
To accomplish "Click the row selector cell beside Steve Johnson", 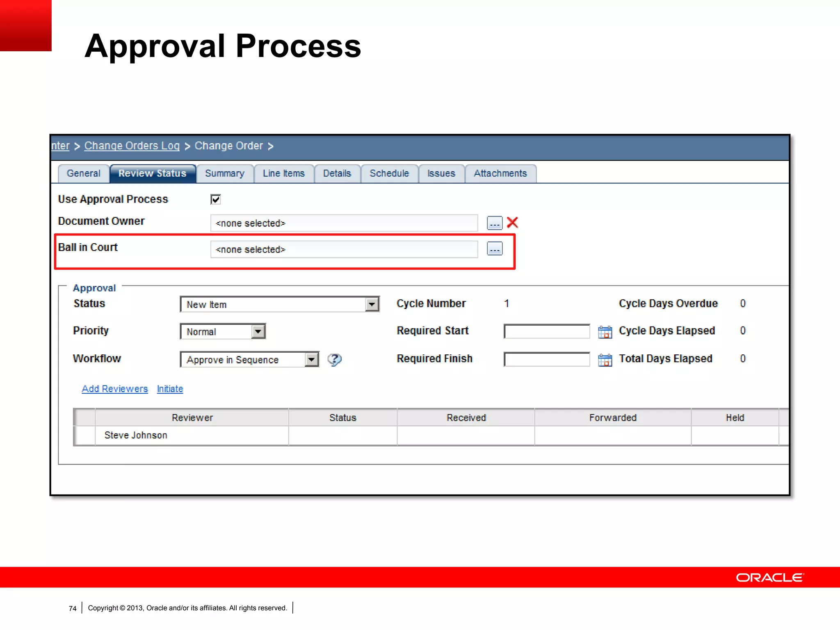I will pos(85,436).
